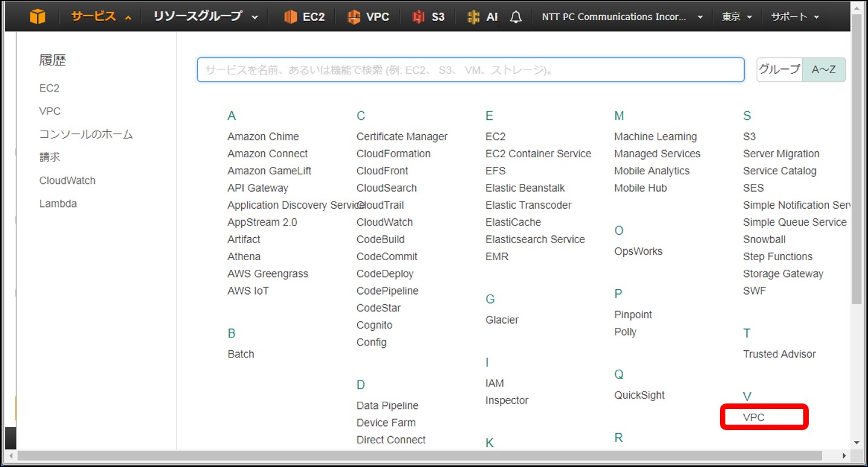The width and height of the screenshot is (868, 467).
Task: Switch to グループ view
Action: (x=779, y=70)
